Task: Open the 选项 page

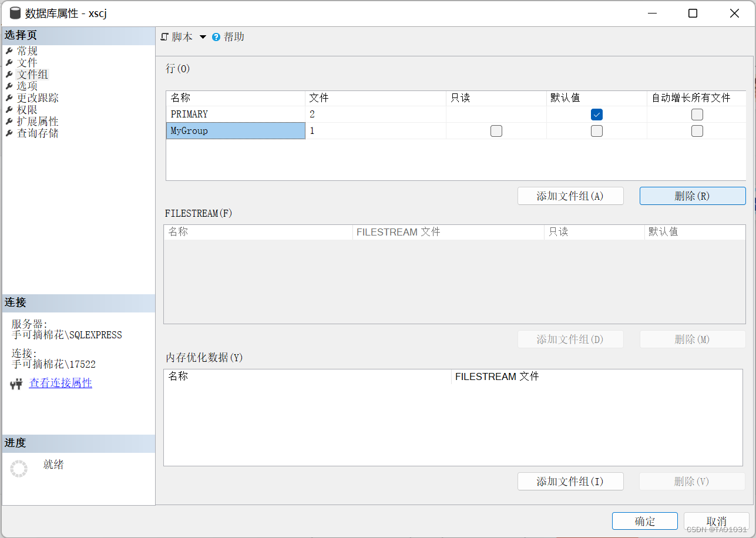Action: tap(27, 86)
